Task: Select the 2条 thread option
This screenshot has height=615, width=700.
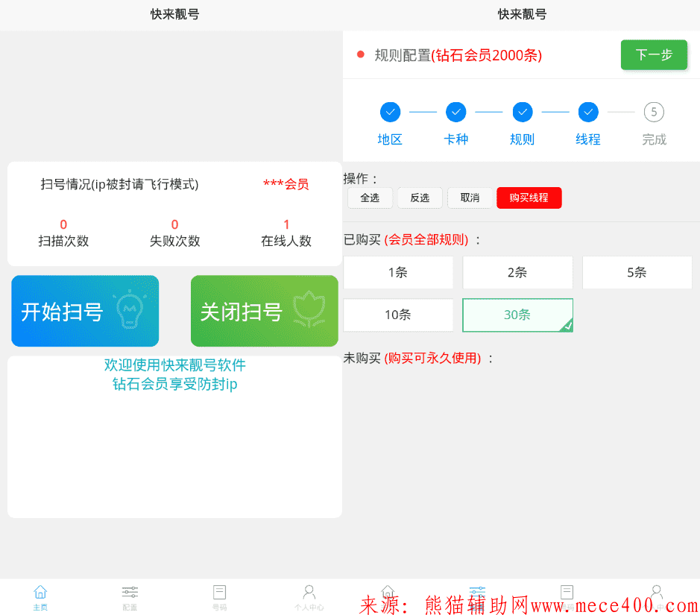Action: point(517,272)
